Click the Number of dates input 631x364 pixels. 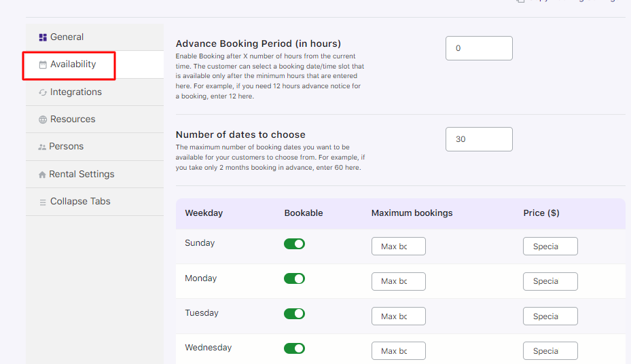[479, 139]
